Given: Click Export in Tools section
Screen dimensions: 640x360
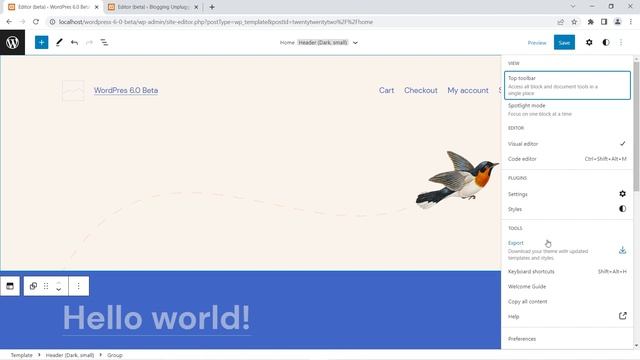Looking at the screenshot, I should click(567, 250).
